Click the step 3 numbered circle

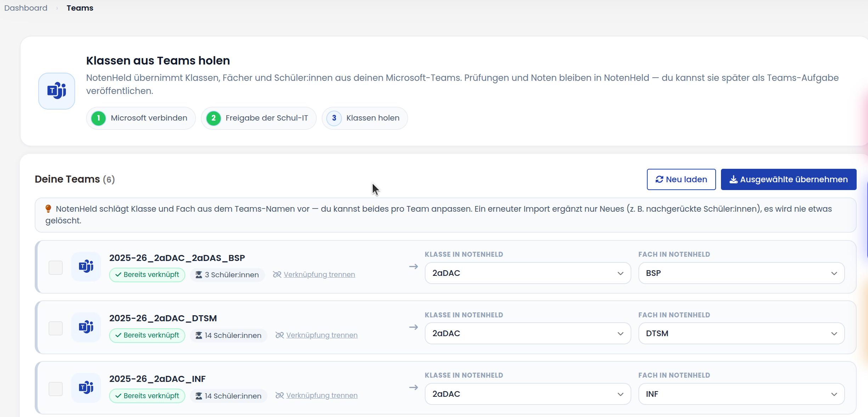(x=334, y=118)
